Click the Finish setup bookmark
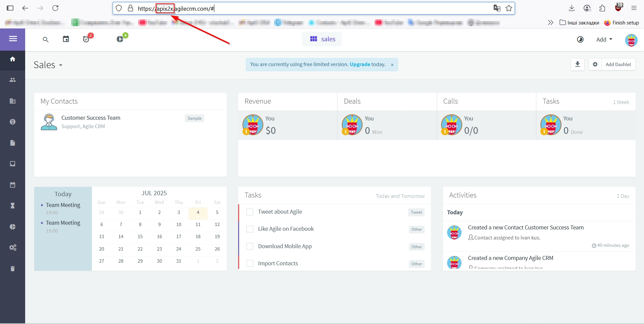644x324 pixels. [622, 23]
